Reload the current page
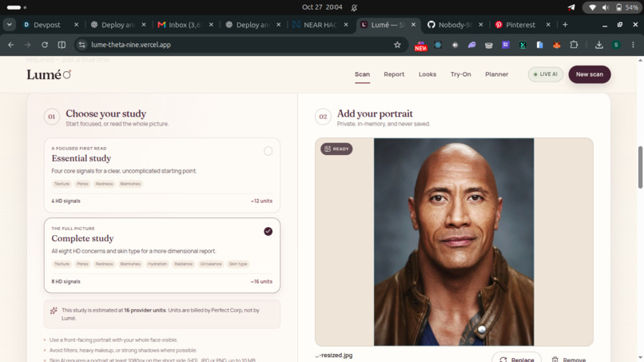 45,45
